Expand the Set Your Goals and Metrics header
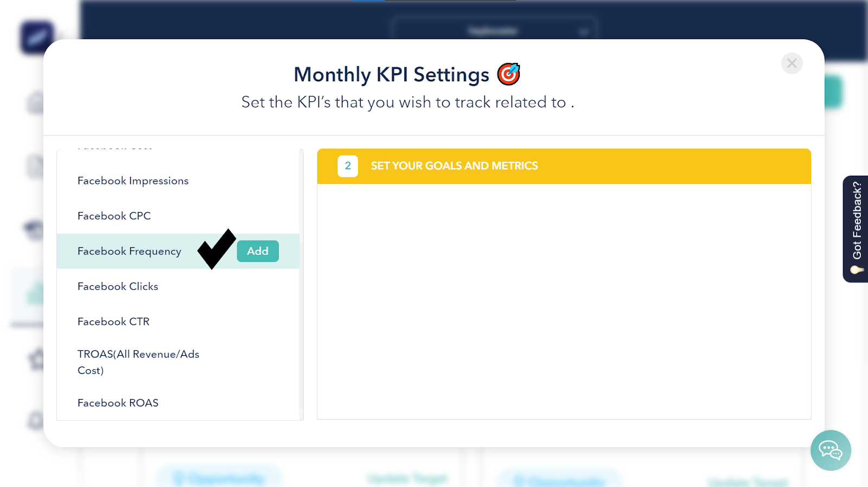Image resolution: width=868 pixels, height=487 pixels. pos(454,166)
